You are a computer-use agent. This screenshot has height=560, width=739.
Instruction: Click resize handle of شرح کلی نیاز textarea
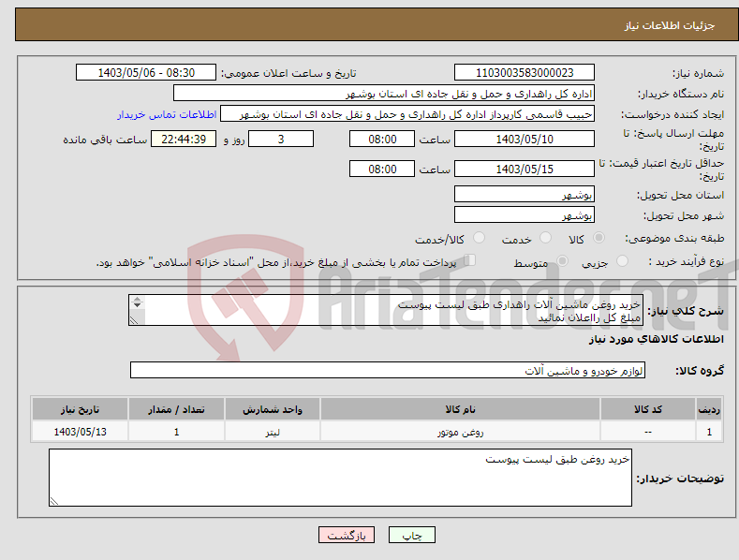[x=134, y=320]
